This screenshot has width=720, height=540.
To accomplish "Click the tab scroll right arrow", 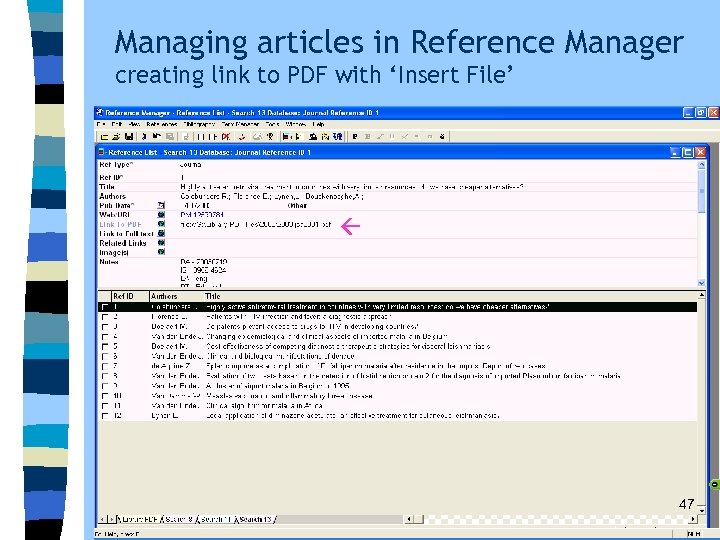I will point(111,519).
